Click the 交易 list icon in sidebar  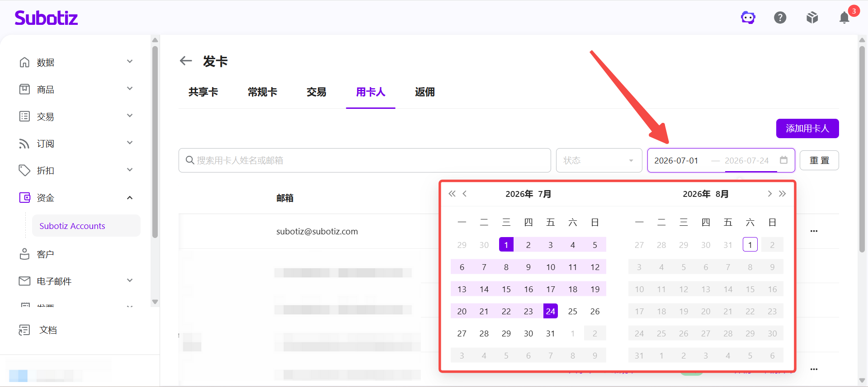click(x=24, y=117)
